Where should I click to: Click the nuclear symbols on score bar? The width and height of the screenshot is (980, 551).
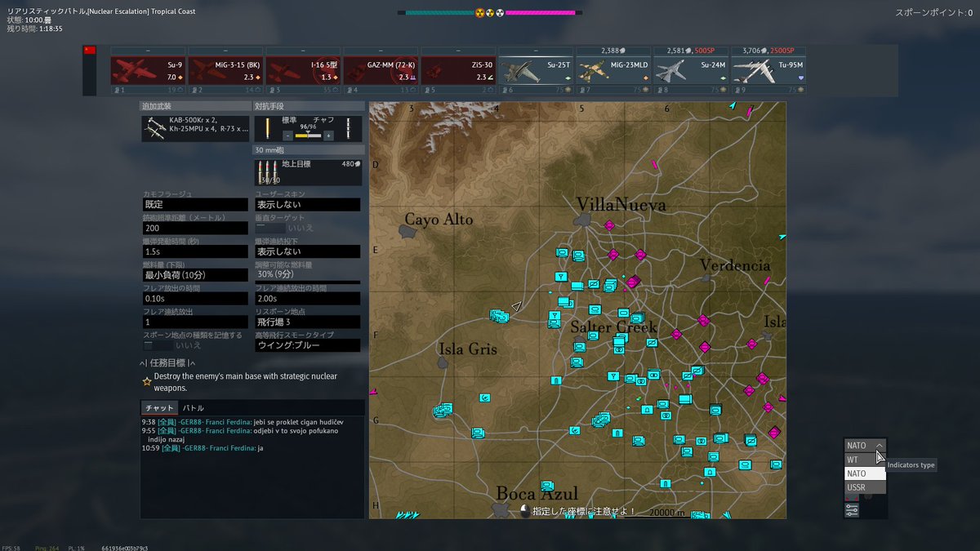(490, 13)
